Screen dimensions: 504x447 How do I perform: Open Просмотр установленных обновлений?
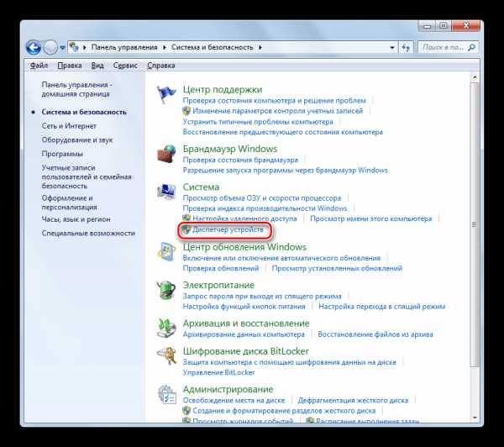click(337, 268)
